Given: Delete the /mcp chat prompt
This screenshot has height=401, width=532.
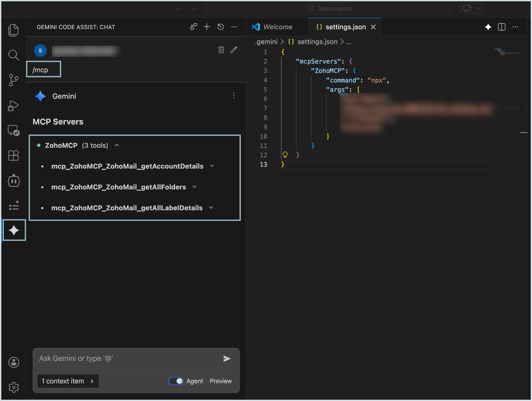Looking at the screenshot, I should click(x=221, y=50).
